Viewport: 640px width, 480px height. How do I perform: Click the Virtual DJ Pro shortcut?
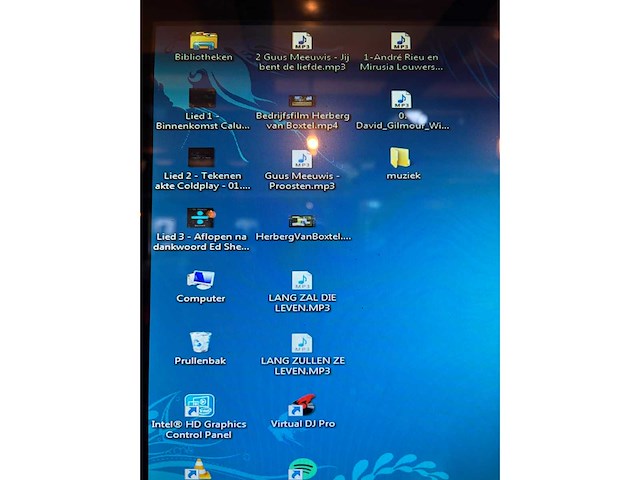coord(302,405)
